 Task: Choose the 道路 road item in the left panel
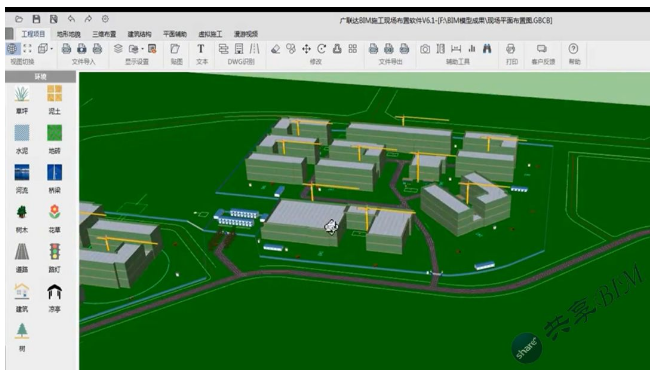point(22,257)
